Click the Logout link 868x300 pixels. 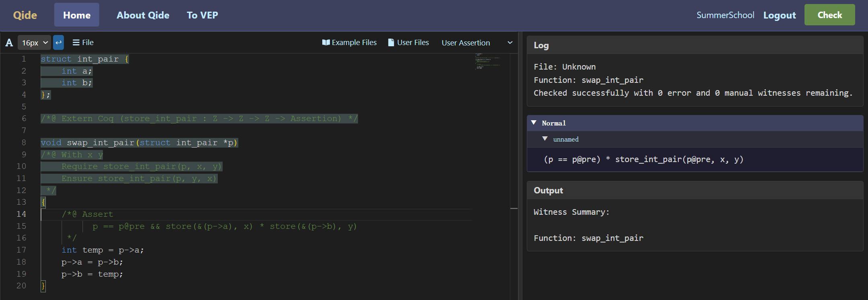click(x=780, y=15)
